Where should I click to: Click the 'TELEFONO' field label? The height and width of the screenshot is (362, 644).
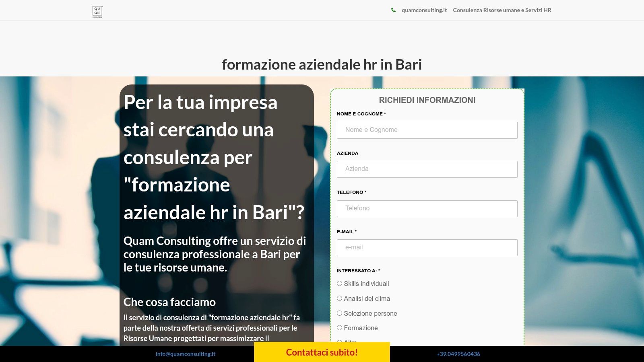click(351, 192)
